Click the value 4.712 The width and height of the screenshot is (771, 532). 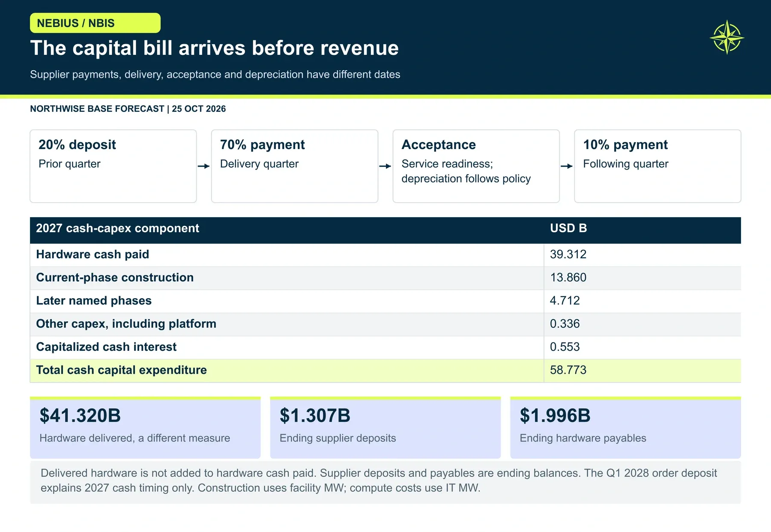point(565,301)
